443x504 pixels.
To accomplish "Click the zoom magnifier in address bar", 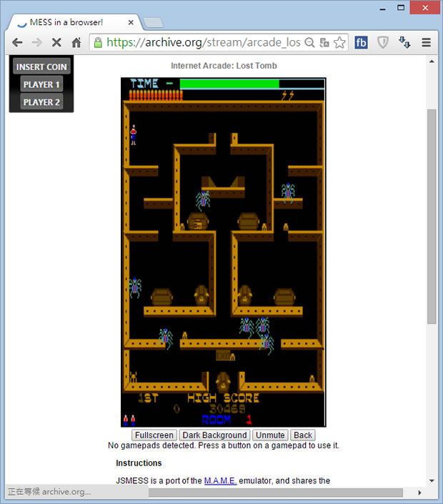I will (x=309, y=43).
